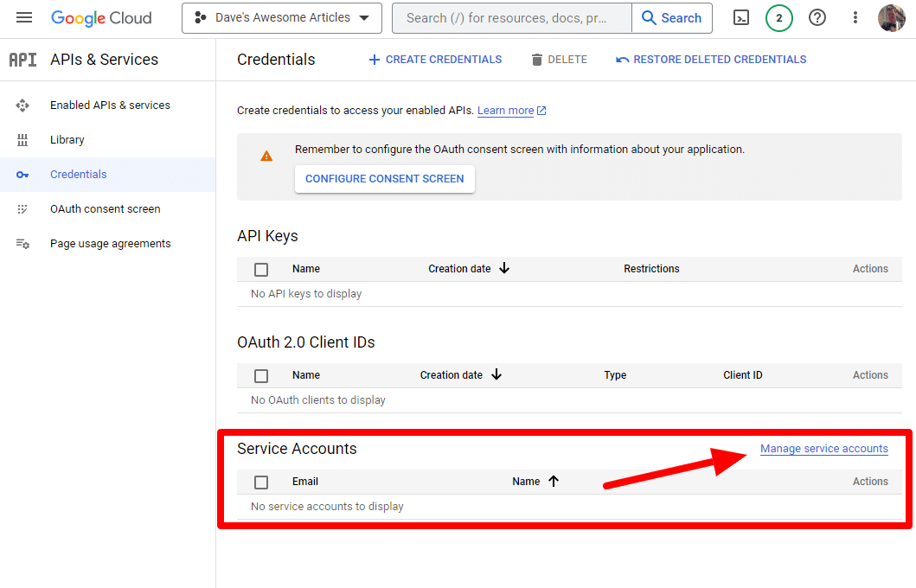The image size is (916, 588).
Task: Select the Library grid icon in sidebar
Action: coord(22,139)
